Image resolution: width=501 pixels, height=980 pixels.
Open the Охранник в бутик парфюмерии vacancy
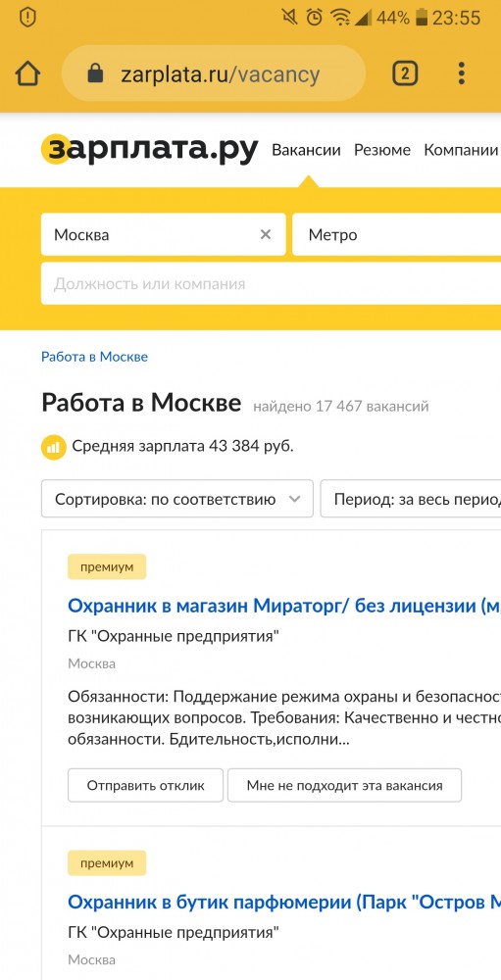tap(284, 902)
